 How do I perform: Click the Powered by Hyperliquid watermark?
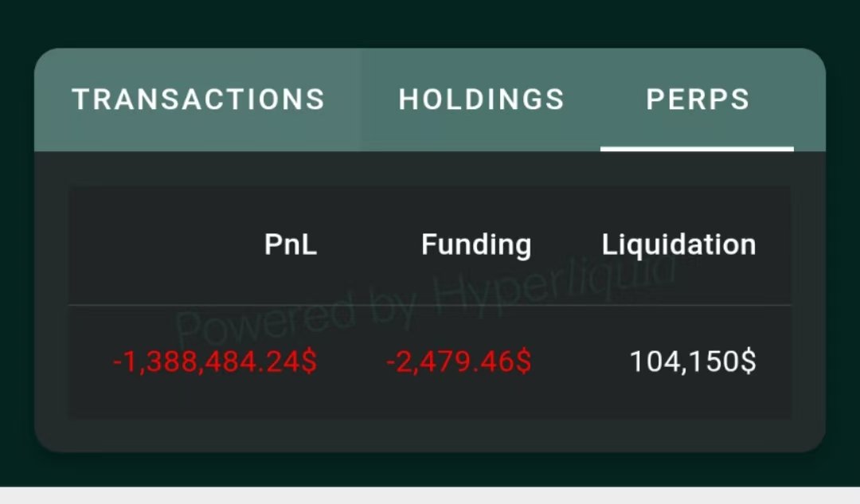tap(425, 302)
